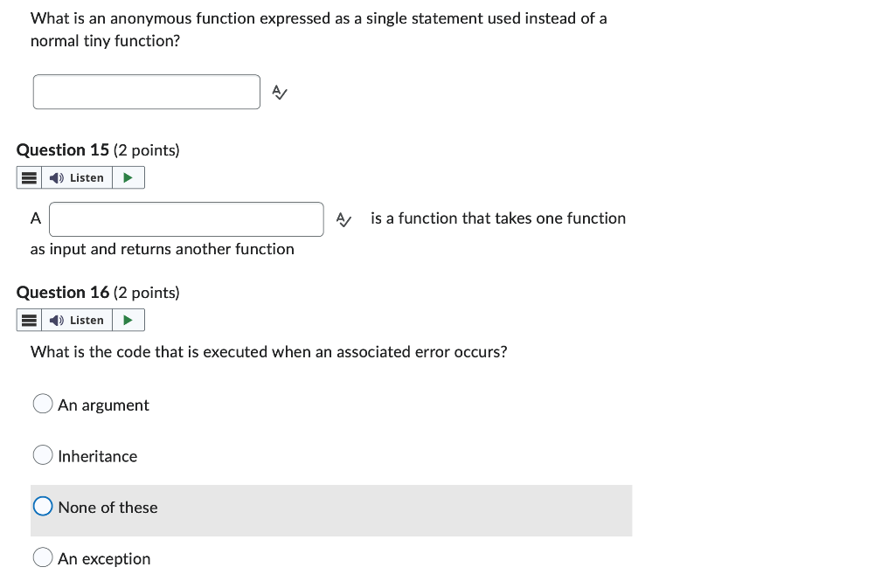Select the 'An exception' radio option

pos(43,557)
